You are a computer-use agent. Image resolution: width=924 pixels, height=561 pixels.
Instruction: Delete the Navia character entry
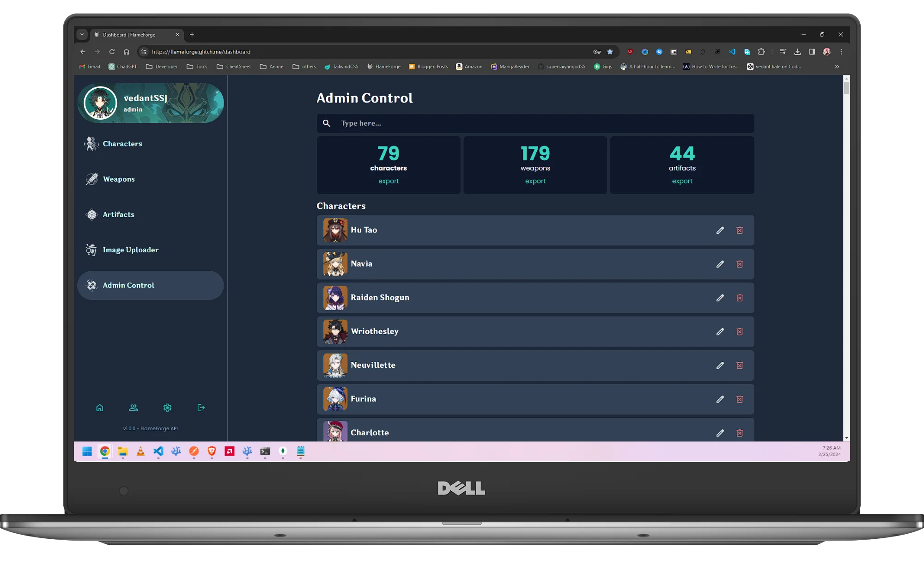coord(739,264)
